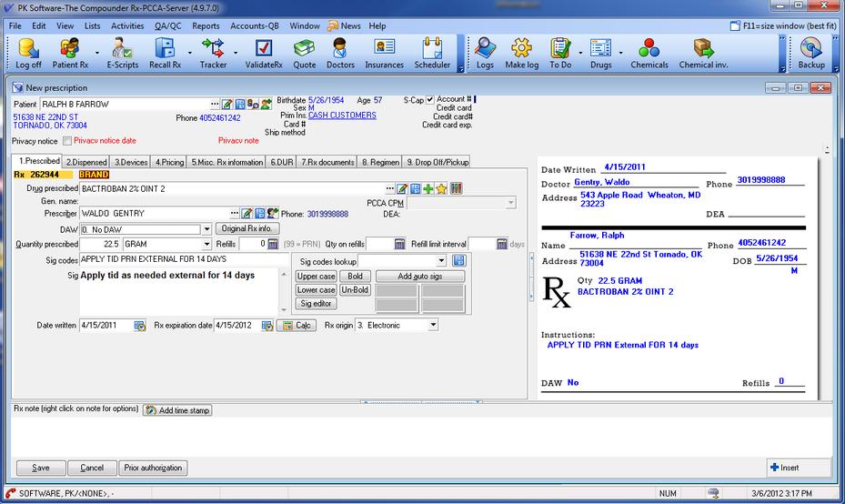
Task: Open E-Scripts from the toolbar
Action: [122, 54]
